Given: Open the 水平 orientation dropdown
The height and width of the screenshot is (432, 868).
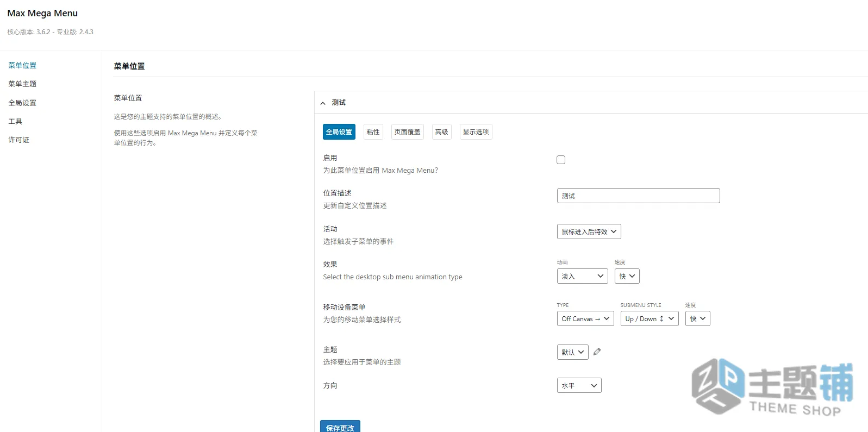Looking at the screenshot, I should click(x=579, y=385).
